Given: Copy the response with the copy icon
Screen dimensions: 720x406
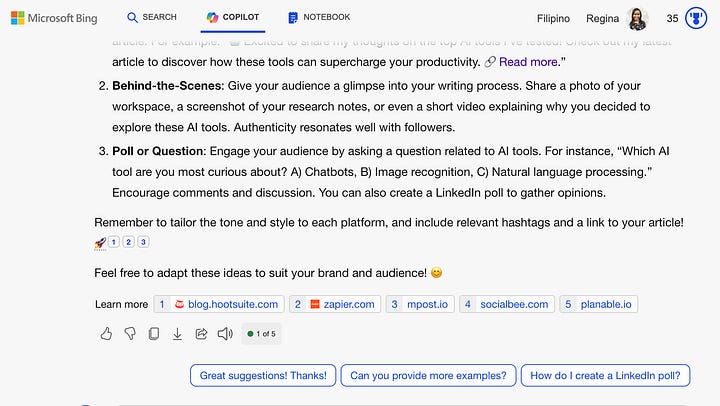Looking at the screenshot, I should (154, 333).
